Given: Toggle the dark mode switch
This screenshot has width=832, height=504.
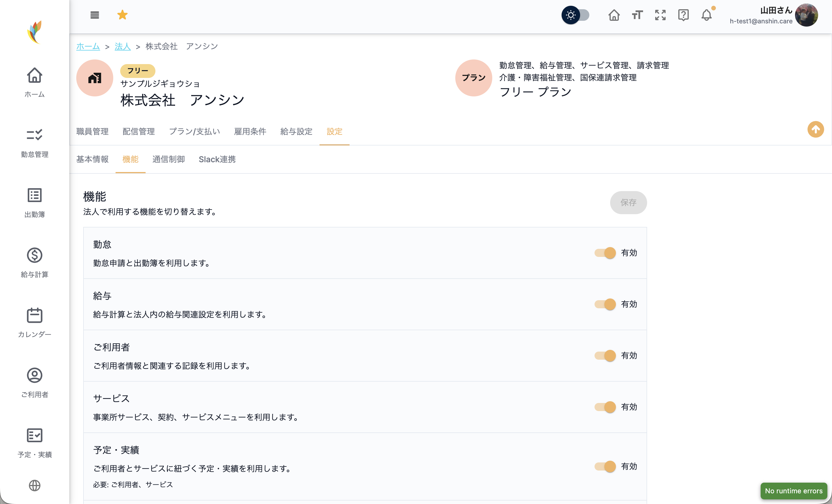Looking at the screenshot, I should [x=575, y=15].
